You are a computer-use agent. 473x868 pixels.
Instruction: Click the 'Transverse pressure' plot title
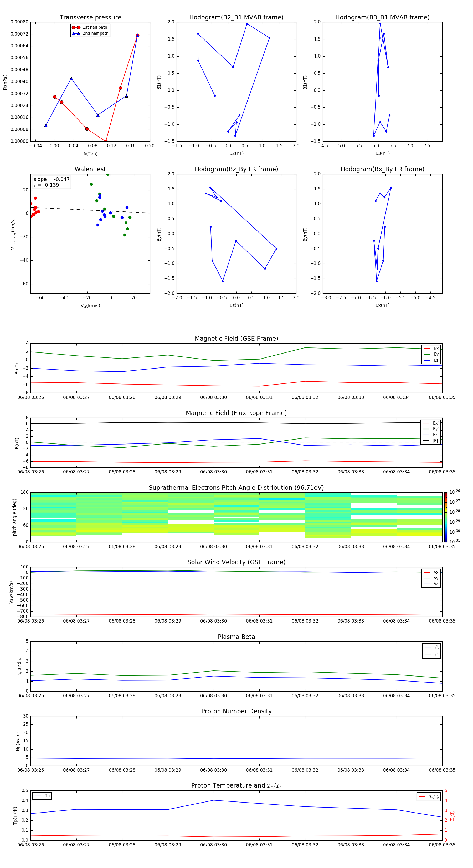tap(90, 18)
